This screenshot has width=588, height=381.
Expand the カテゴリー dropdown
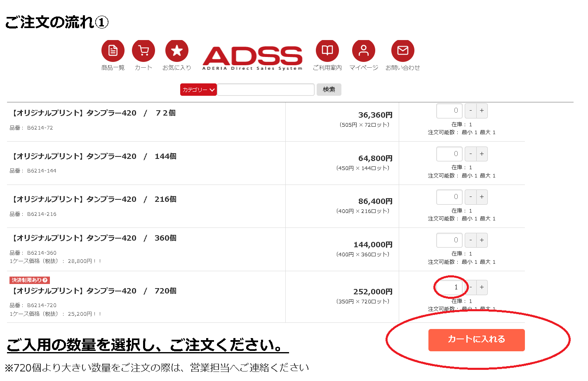[x=198, y=90]
